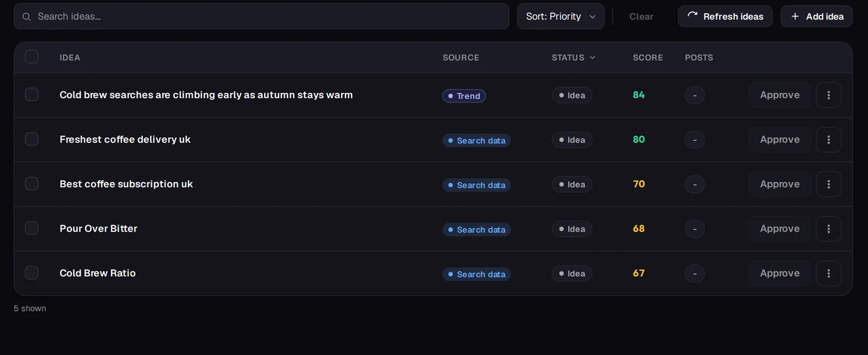Viewport: 868px width, 355px height.
Task: Approve the cold brew searches idea
Action: click(780, 95)
